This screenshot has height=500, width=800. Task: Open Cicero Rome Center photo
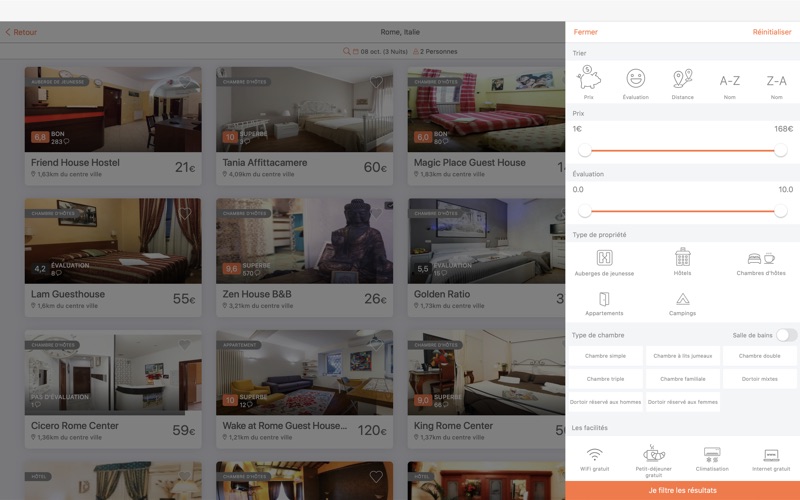(x=113, y=372)
